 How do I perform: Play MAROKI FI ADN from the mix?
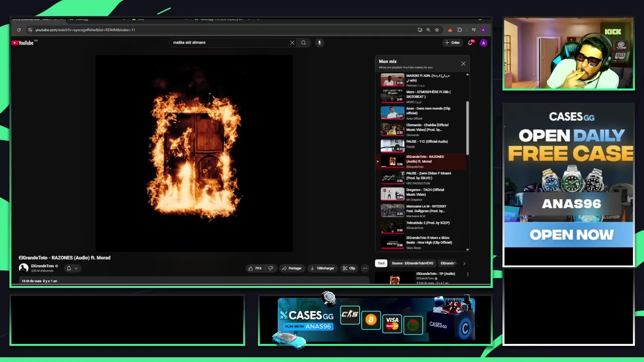tap(422, 80)
